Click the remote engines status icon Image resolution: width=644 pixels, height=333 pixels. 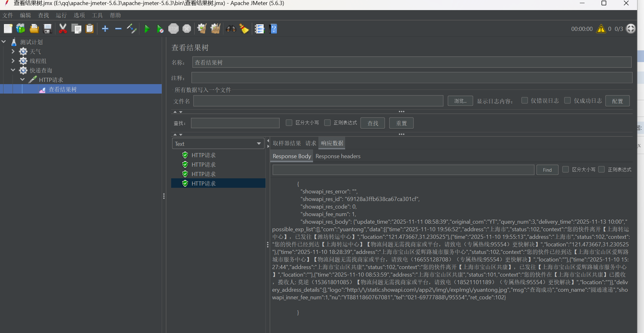(x=631, y=29)
